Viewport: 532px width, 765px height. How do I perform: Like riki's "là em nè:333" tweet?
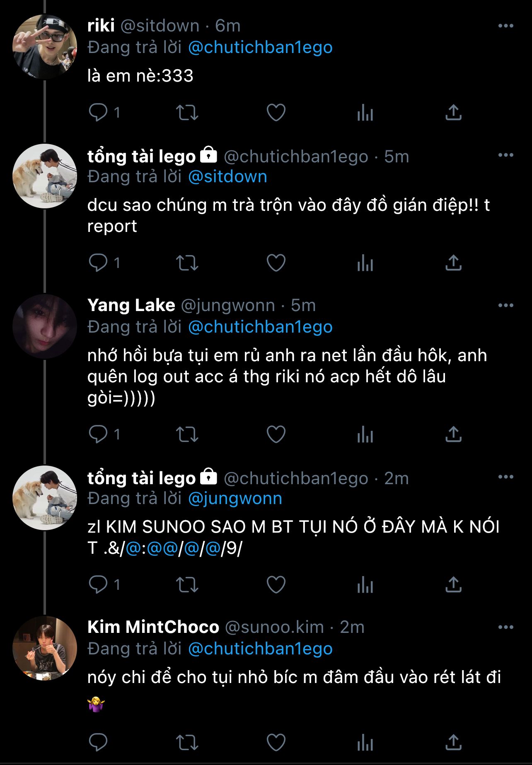pyautogui.click(x=276, y=112)
